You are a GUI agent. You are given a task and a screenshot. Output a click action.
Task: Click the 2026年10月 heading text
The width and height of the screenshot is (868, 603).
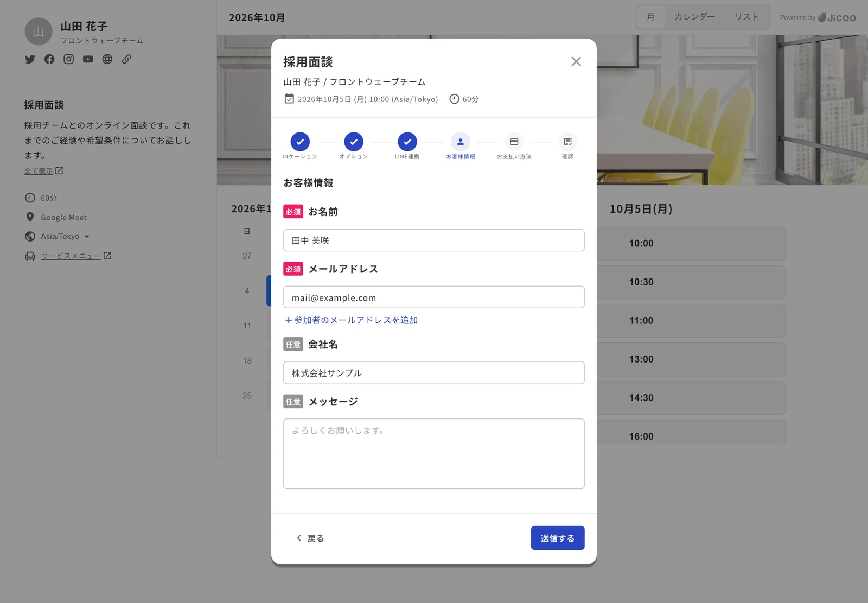(257, 17)
